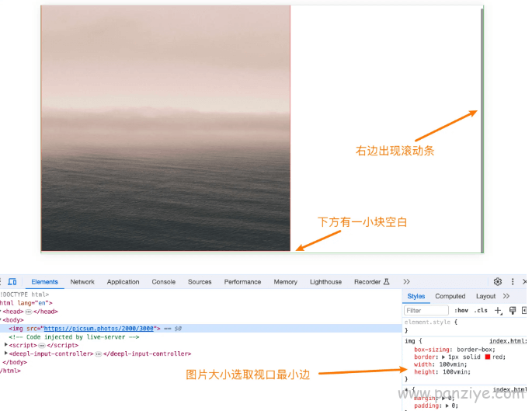Click the new style rule plus icon
Image resolution: width=532 pixels, height=411 pixels.
tap(498, 310)
